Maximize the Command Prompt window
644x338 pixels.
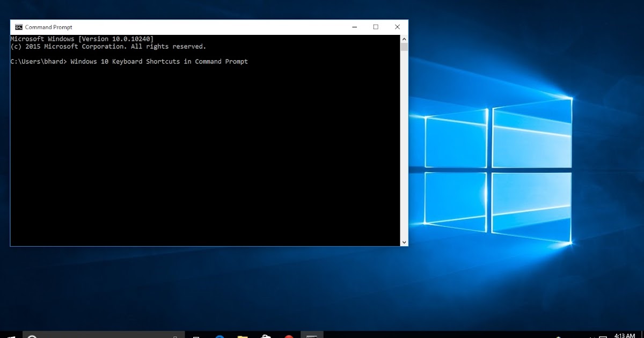click(x=375, y=26)
